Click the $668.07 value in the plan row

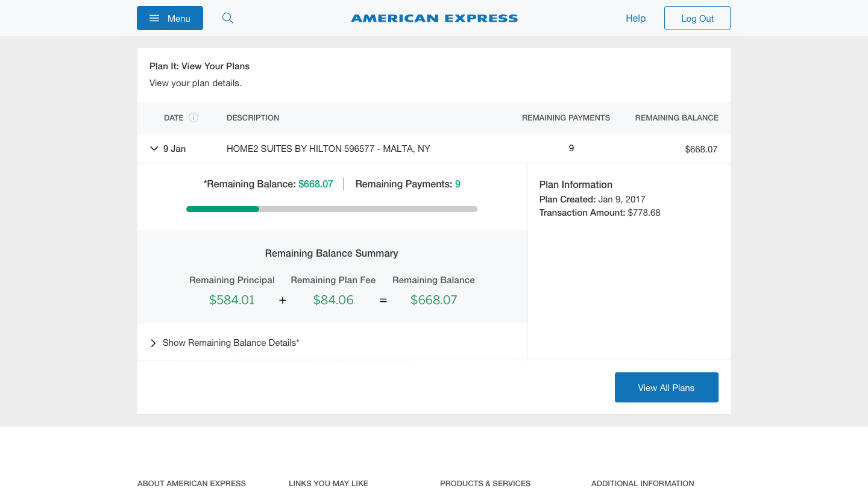pyautogui.click(x=701, y=149)
